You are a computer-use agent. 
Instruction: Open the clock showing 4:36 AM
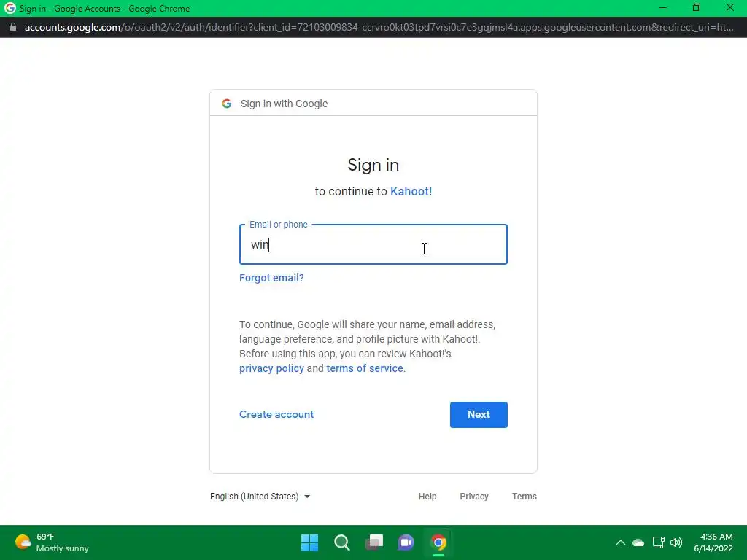pos(713,542)
